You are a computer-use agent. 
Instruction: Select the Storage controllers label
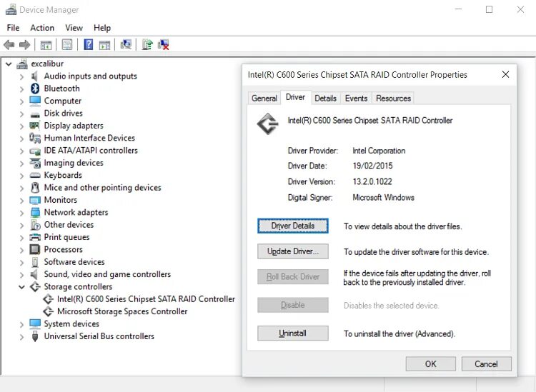coord(78,286)
